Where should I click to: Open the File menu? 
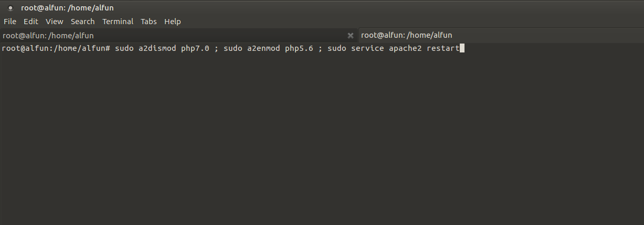pyautogui.click(x=10, y=22)
